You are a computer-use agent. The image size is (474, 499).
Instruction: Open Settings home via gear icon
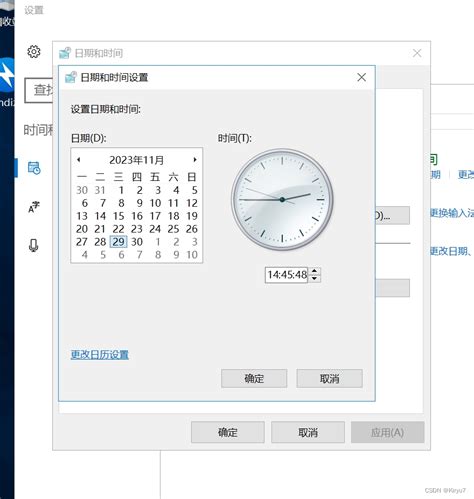click(x=34, y=52)
